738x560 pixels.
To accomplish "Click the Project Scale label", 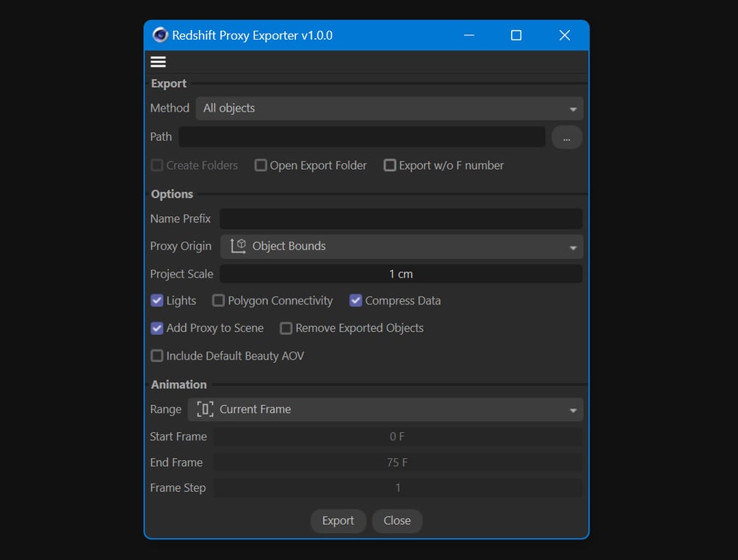I will click(x=181, y=274).
